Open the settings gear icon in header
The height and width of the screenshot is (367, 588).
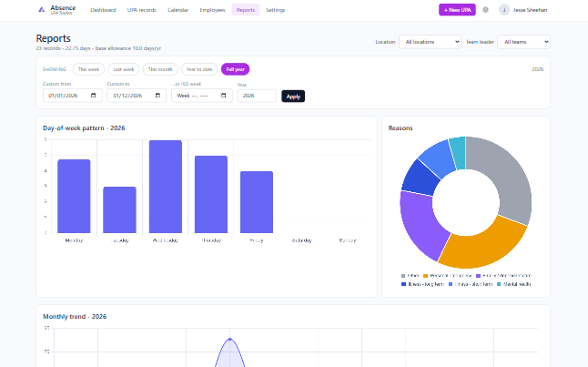click(485, 10)
